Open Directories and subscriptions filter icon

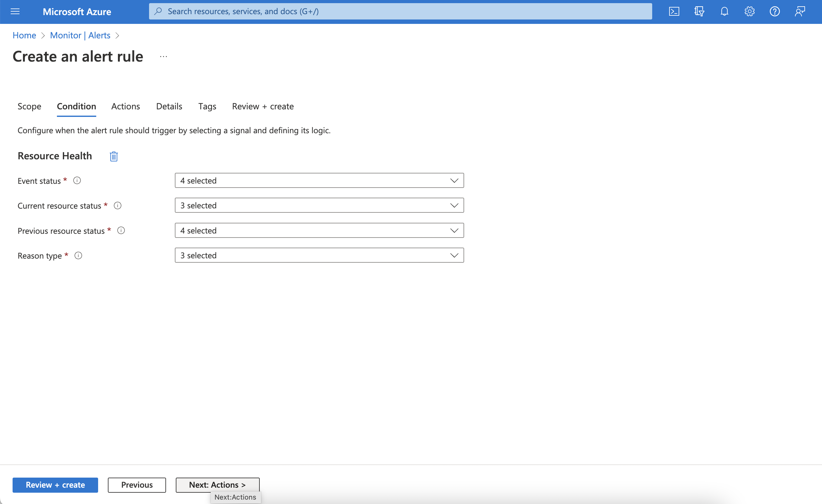pyautogui.click(x=699, y=12)
